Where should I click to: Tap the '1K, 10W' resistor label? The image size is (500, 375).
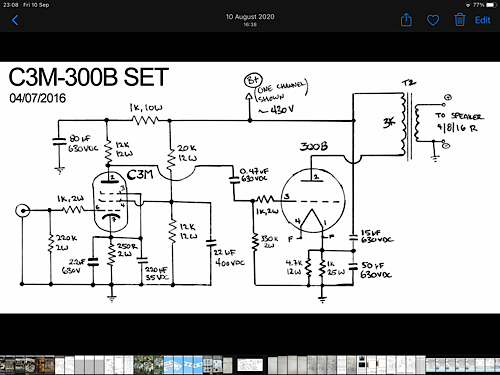point(146,108)
